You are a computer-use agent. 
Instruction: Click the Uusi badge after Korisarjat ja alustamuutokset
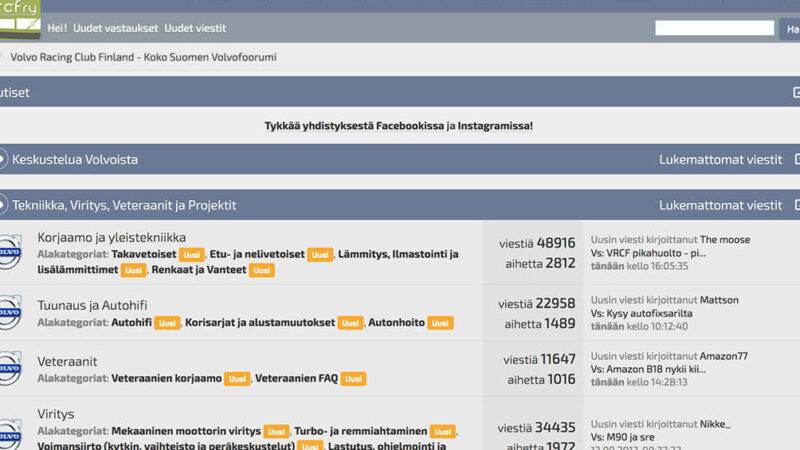(351, 323)
